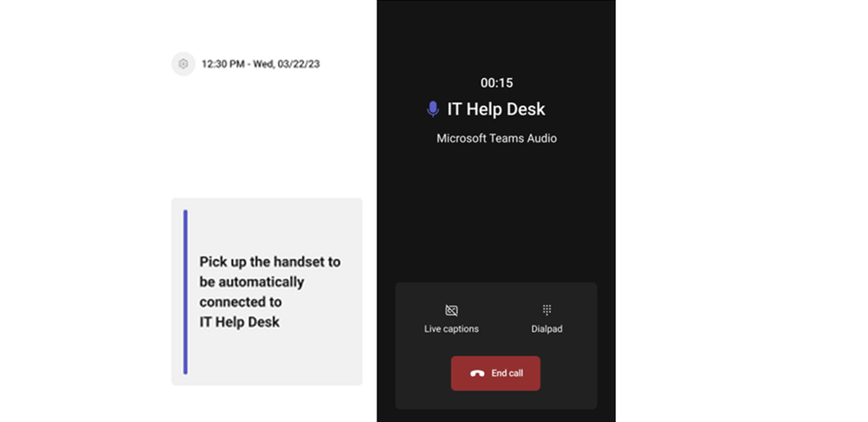The image size is (868, 422).
Task: Click the 12:30 PM date and time text
Action: click(261, 64)
